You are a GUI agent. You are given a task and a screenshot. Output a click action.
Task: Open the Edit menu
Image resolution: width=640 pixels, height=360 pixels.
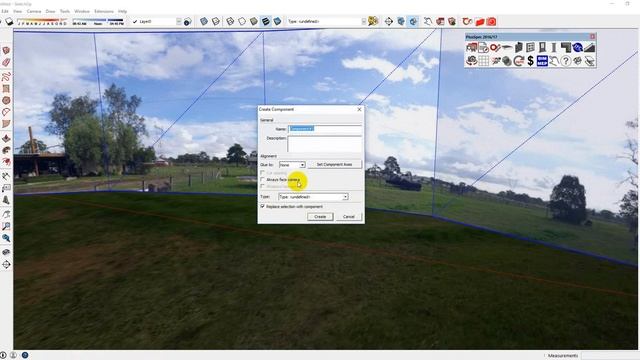pyautogui.click(x=5, y=11)
